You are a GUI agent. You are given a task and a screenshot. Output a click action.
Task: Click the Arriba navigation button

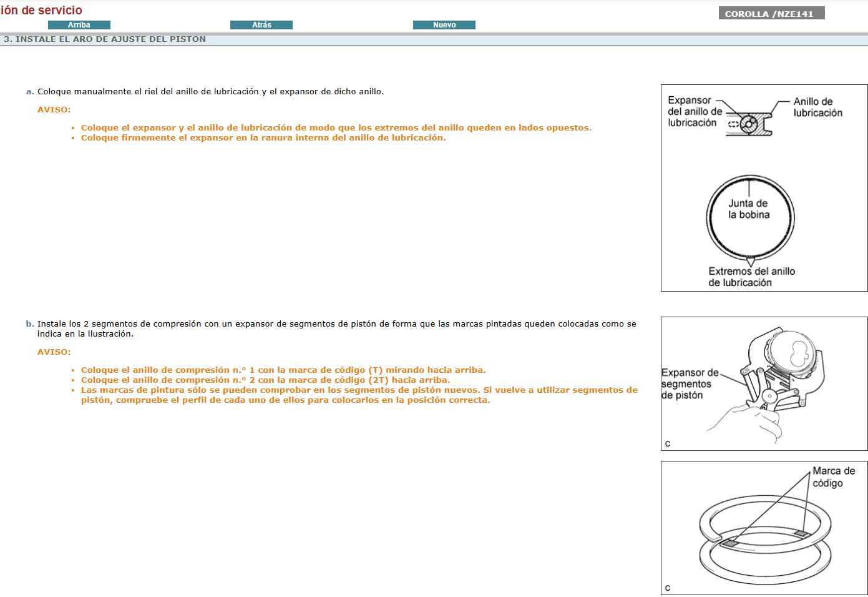tap(79, 25)
